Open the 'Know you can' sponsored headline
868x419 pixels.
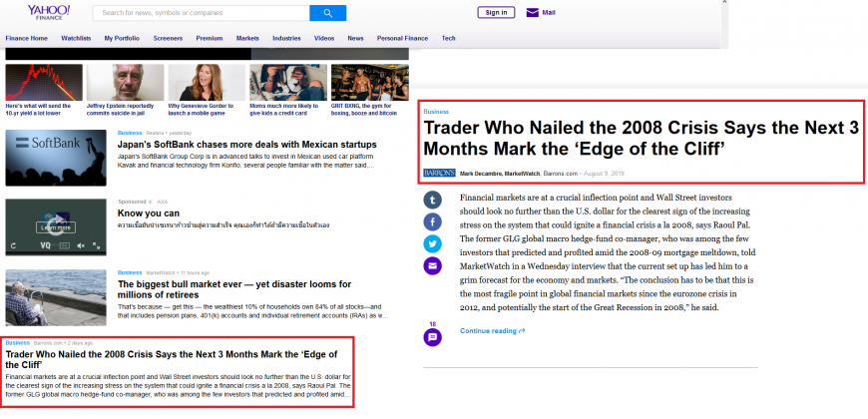149,213
